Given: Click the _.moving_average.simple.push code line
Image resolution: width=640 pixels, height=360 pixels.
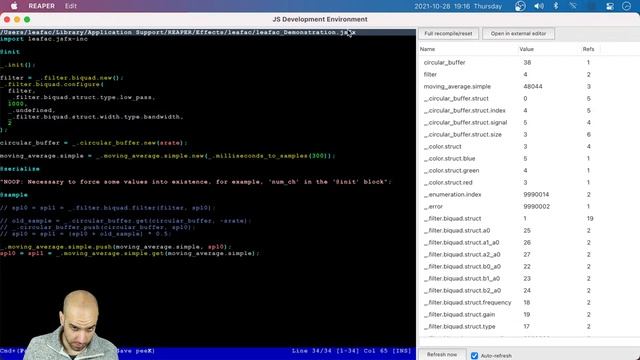Looking at the screenshot, I should click(116, 247).
